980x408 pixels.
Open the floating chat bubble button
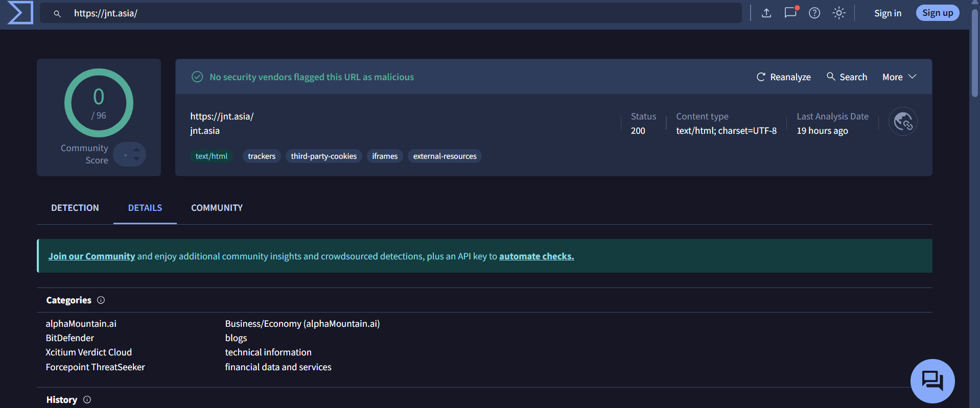[932, 381]
